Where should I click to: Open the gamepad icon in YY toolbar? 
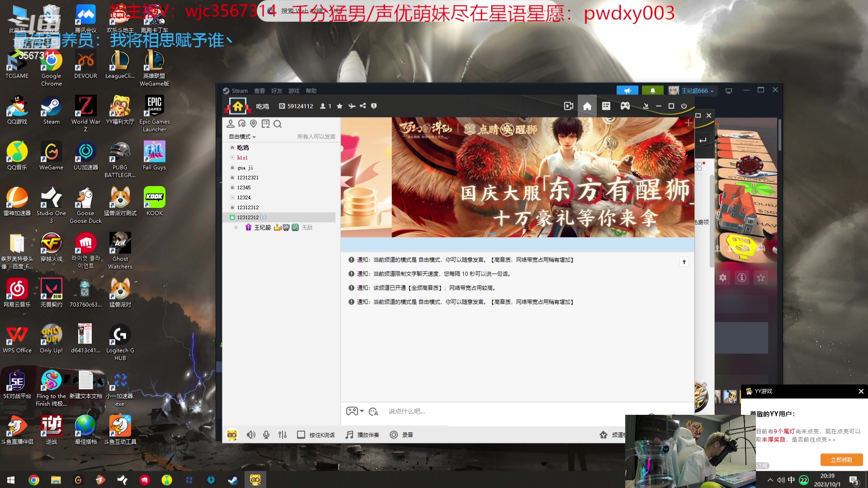tap(625, 106)
